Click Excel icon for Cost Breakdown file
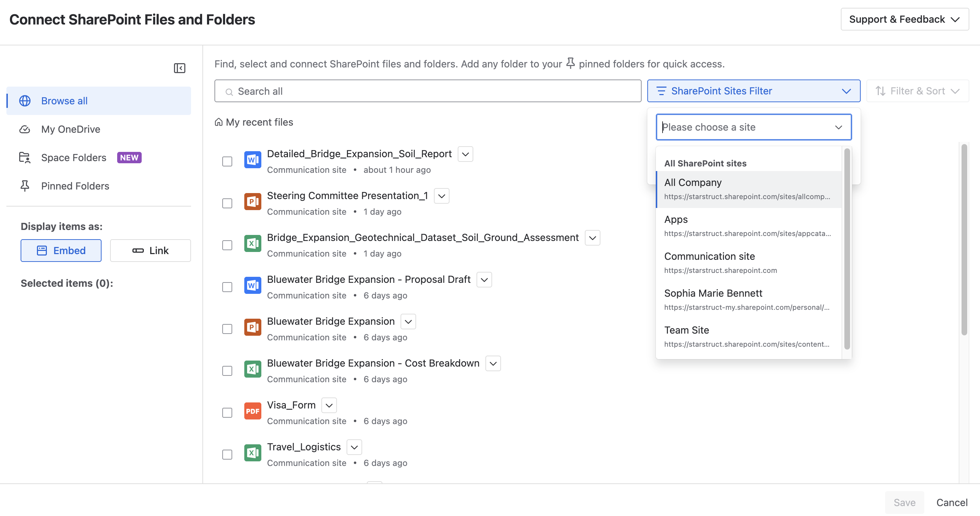Viewport: 980px width, 516px height. (x=252, y=369)
